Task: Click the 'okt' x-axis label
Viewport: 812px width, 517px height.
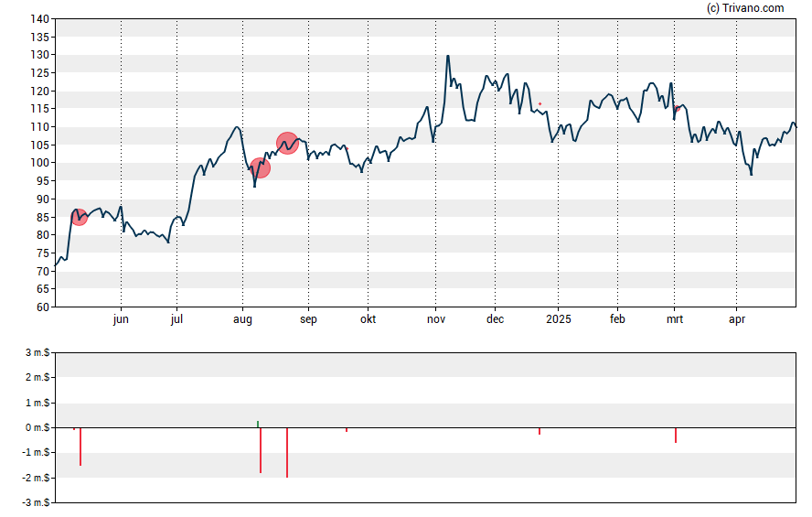Action: pyautogui.click(x=369, y=319)
